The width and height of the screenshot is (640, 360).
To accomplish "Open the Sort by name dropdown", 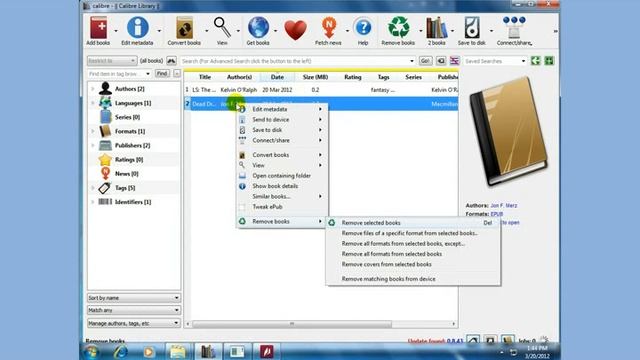I will [x=133, y=298].
